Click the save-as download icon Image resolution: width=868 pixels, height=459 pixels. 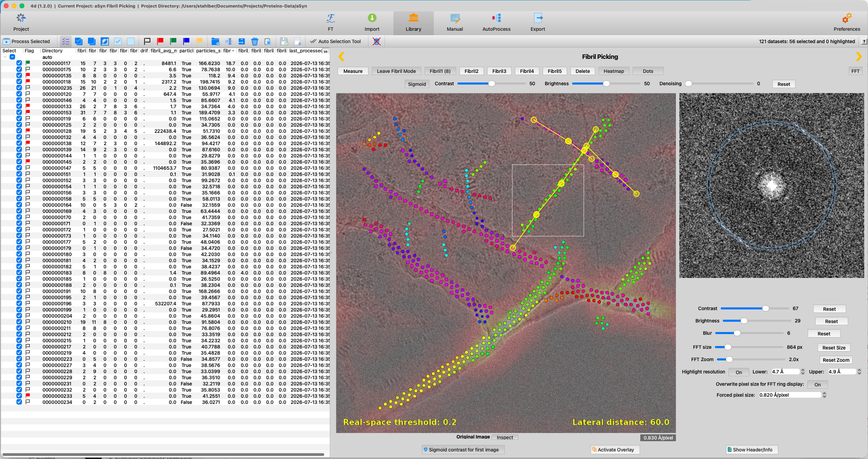coord(297,41)
